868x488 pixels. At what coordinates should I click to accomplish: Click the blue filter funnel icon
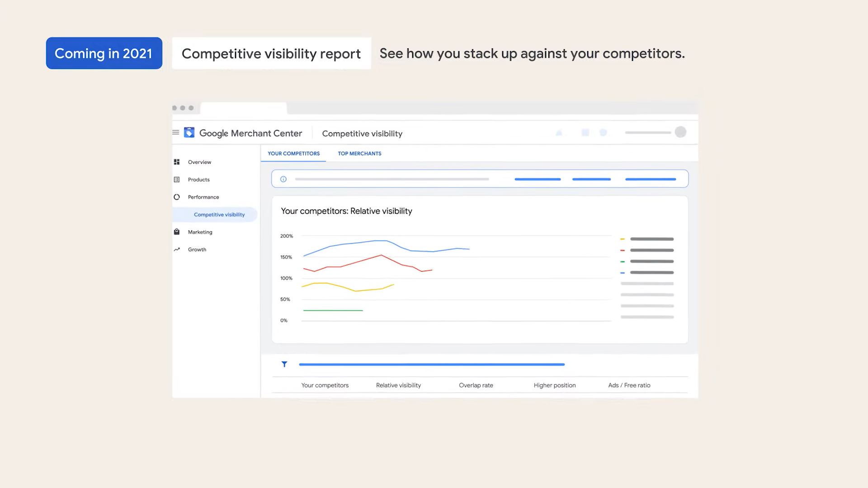284,364
